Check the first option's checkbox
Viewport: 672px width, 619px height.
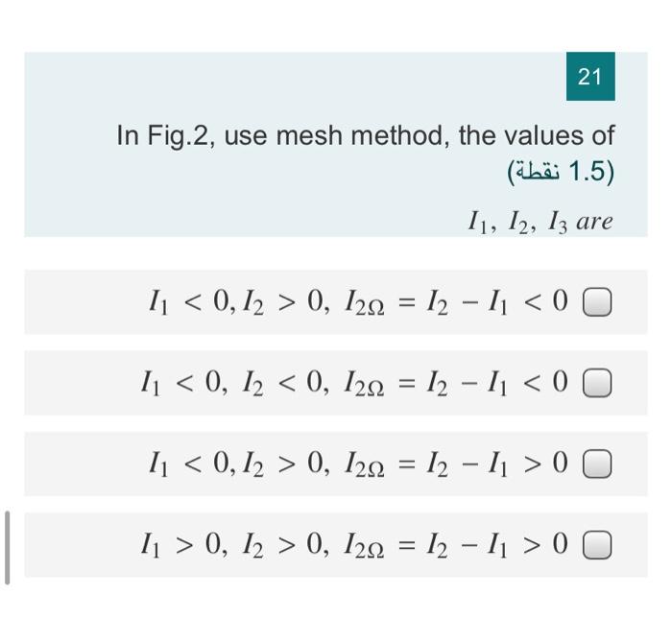597,302
